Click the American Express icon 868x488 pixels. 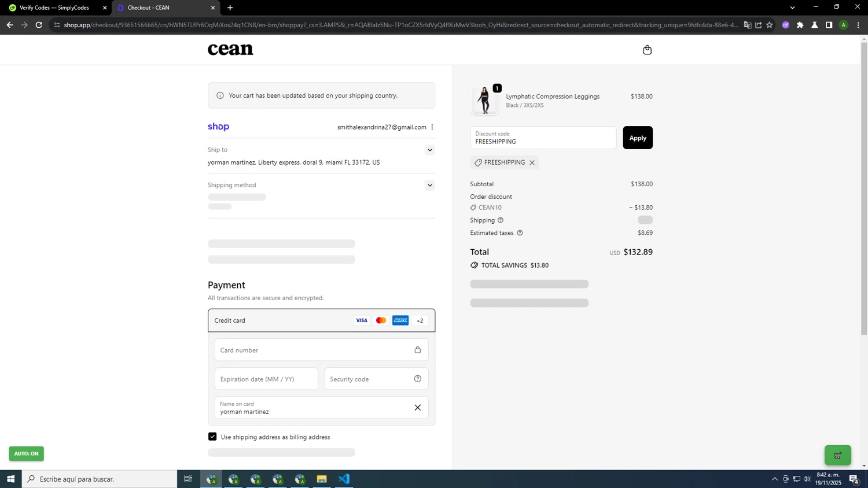click(x=400, y=320)
